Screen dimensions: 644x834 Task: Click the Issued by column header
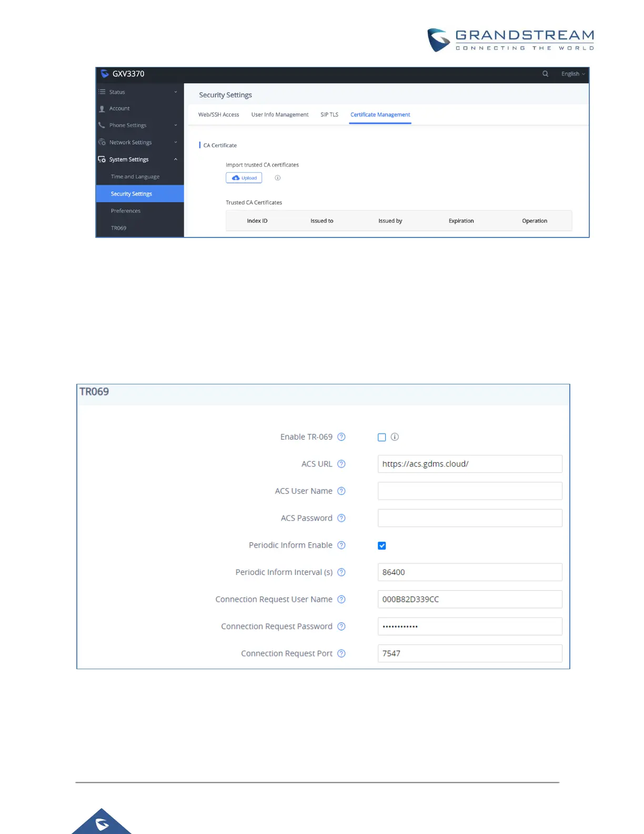pyautogui.click(x=390, y=221)
